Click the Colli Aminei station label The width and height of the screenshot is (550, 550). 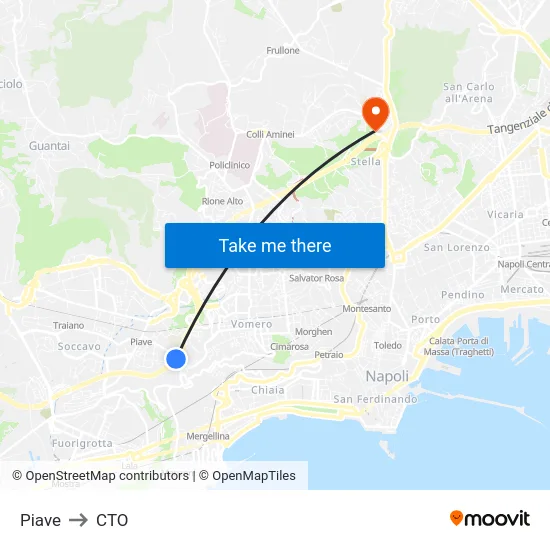tap(270, 134)
